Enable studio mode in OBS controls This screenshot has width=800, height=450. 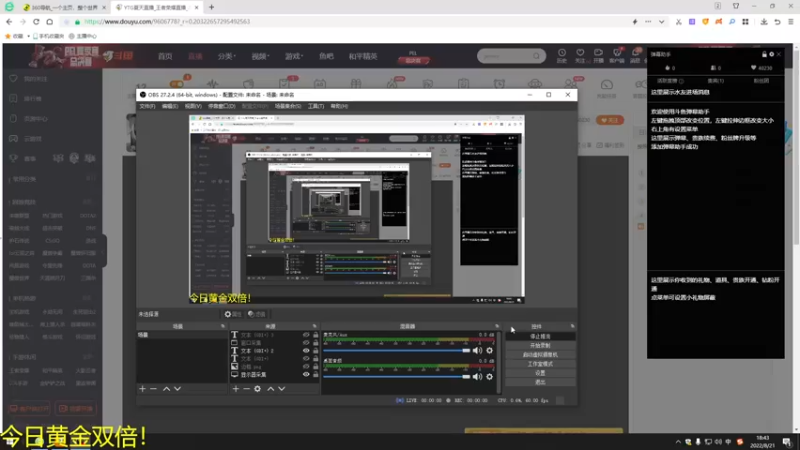pos(540,364)
